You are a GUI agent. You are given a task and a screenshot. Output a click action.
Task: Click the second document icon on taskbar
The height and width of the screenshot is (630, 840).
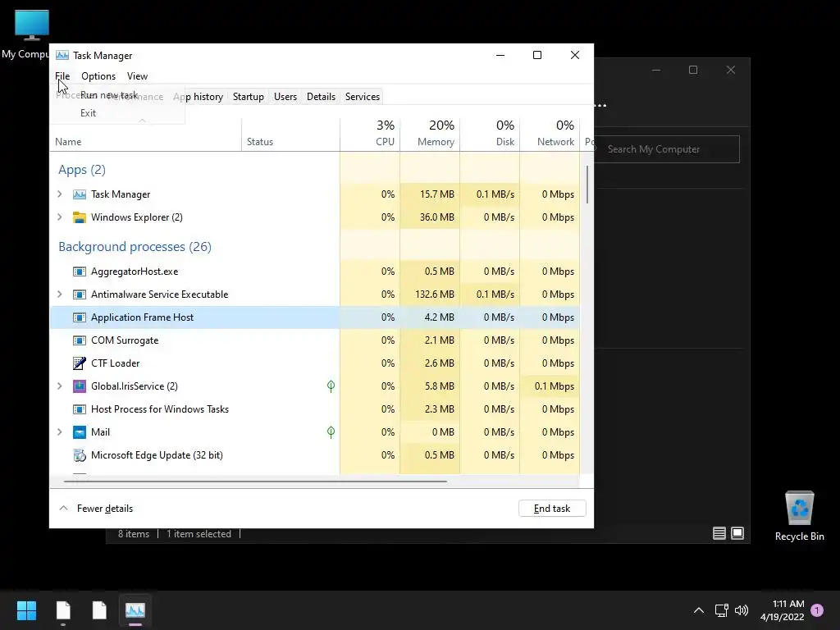point(99,610)
